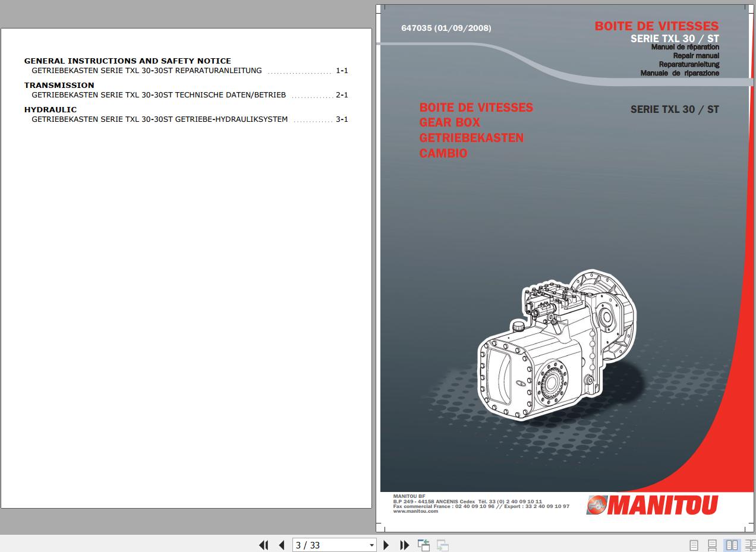Switch to single page view

(x=694, y=545)
